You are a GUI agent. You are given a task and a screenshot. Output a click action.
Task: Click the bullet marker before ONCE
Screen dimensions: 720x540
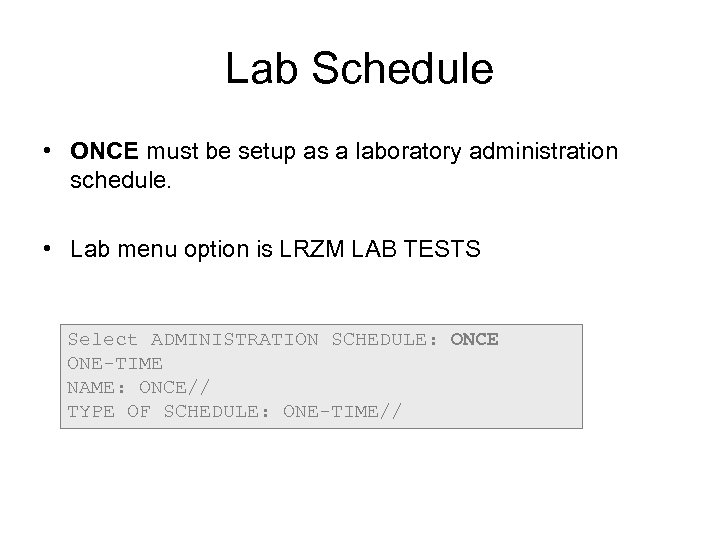(x=49, y=151)
